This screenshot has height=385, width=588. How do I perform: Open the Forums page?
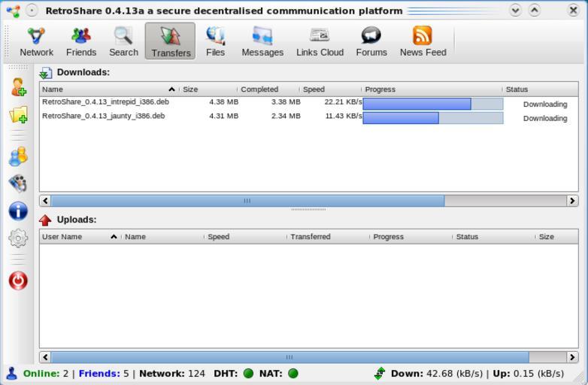click(371, 41)
